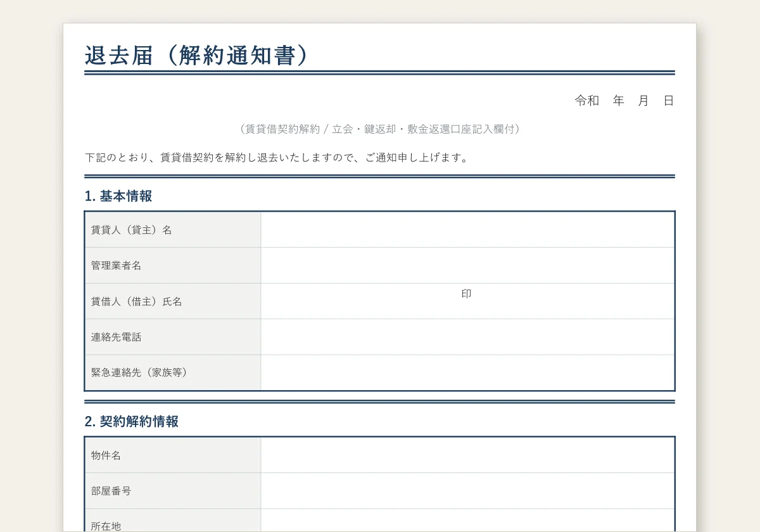Click the 2. 契約解約情報 section heading
Screen dimensions: 760x532
[x=132, y=422]
